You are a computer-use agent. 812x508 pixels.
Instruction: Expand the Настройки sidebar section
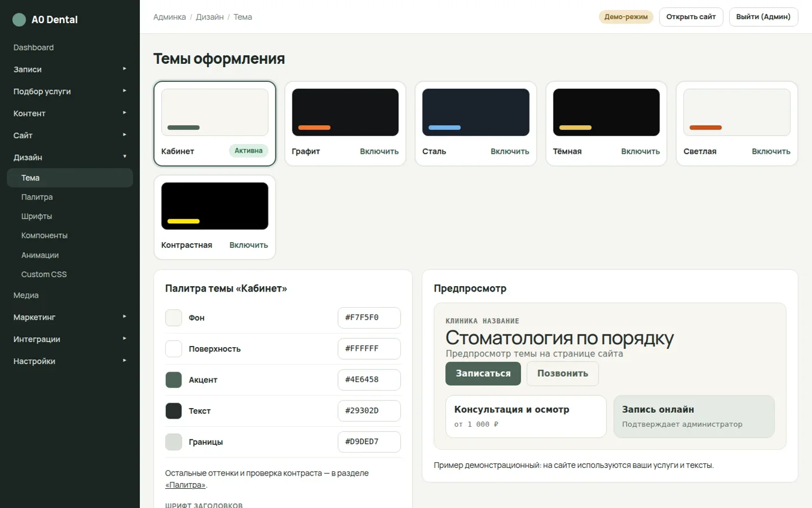70,361
